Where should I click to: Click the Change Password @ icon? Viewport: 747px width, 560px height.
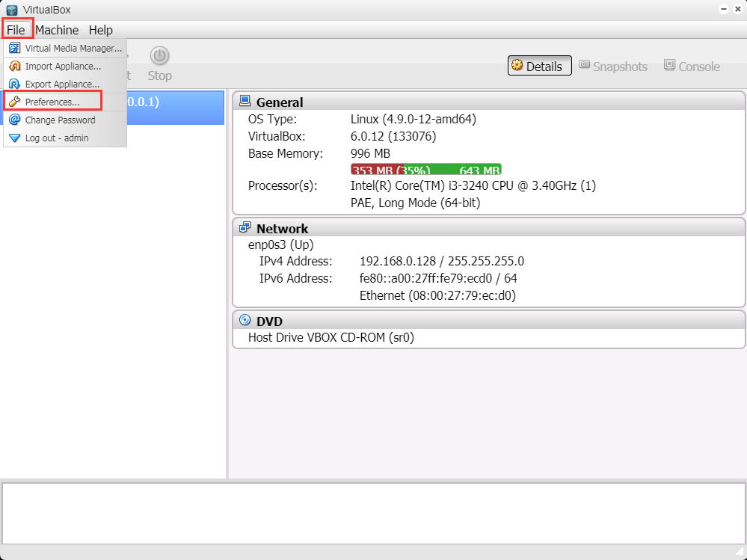15,120
